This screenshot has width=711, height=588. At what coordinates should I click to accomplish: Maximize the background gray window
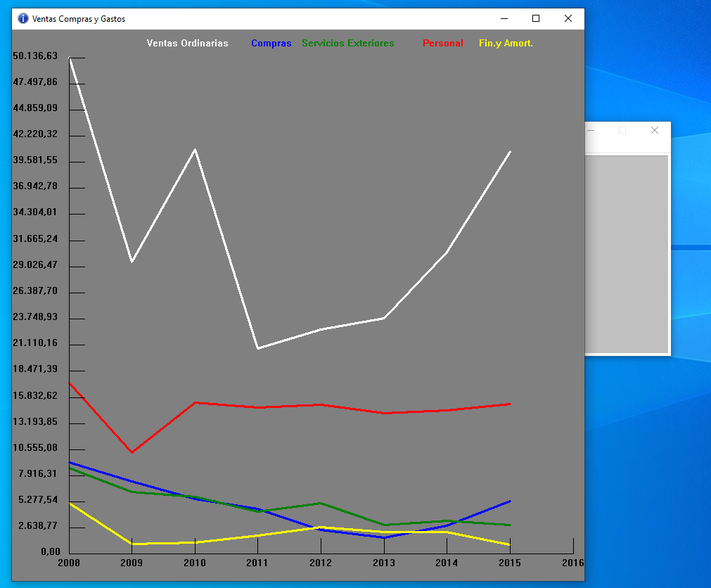(x=622, y=130)
